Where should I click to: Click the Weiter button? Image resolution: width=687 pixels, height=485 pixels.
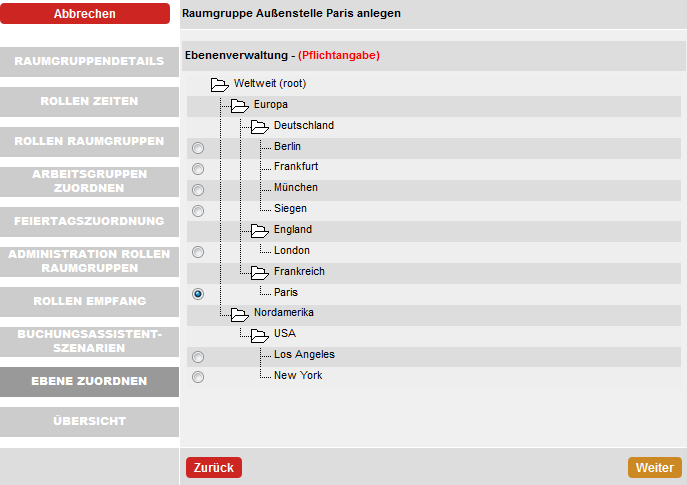(655, 467)
